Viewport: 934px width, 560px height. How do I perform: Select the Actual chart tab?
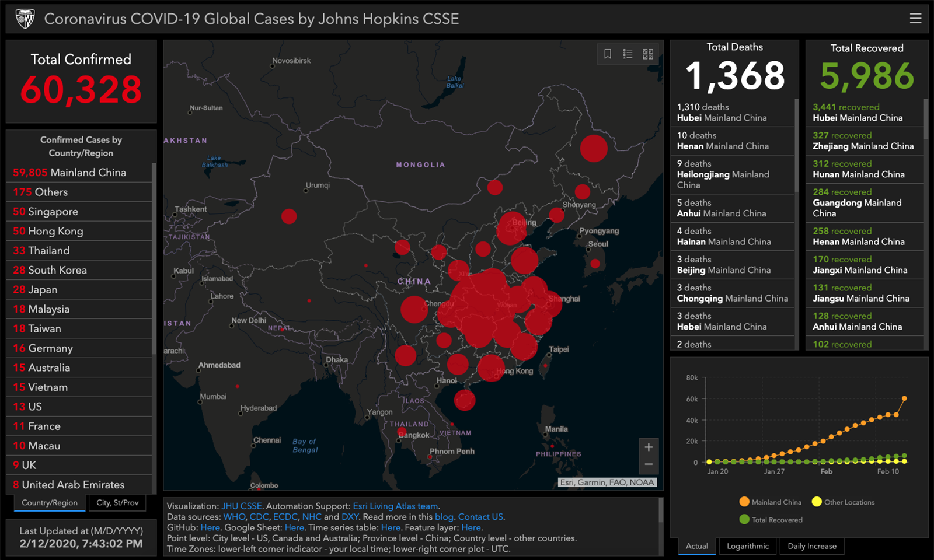pos(697,547)
